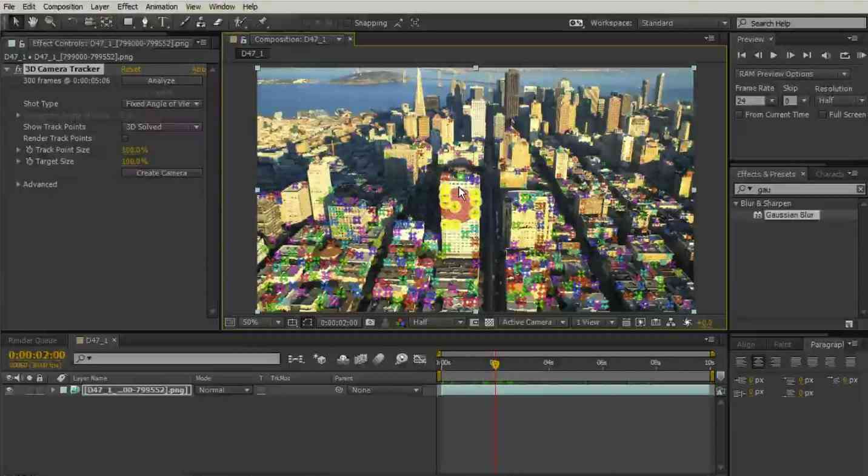
Task: Toggle transparency grid in composition viewer
Action: point(489,323)
